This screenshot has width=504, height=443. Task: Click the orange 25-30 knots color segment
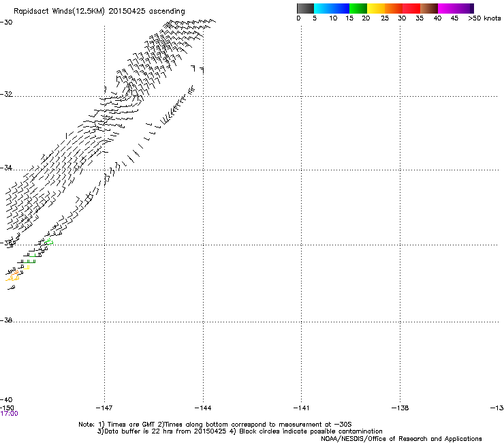(394, 8)
